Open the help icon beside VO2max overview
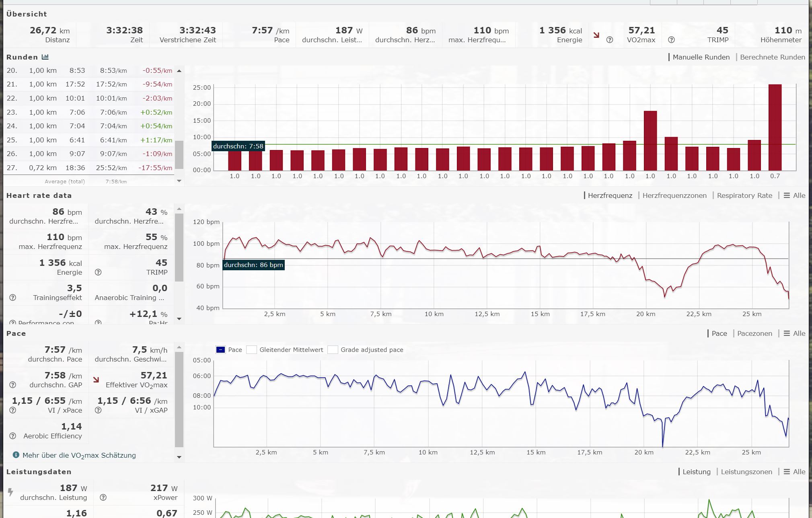Image resolution: width=812 pixels, height=518 pixels. [610, 40]
